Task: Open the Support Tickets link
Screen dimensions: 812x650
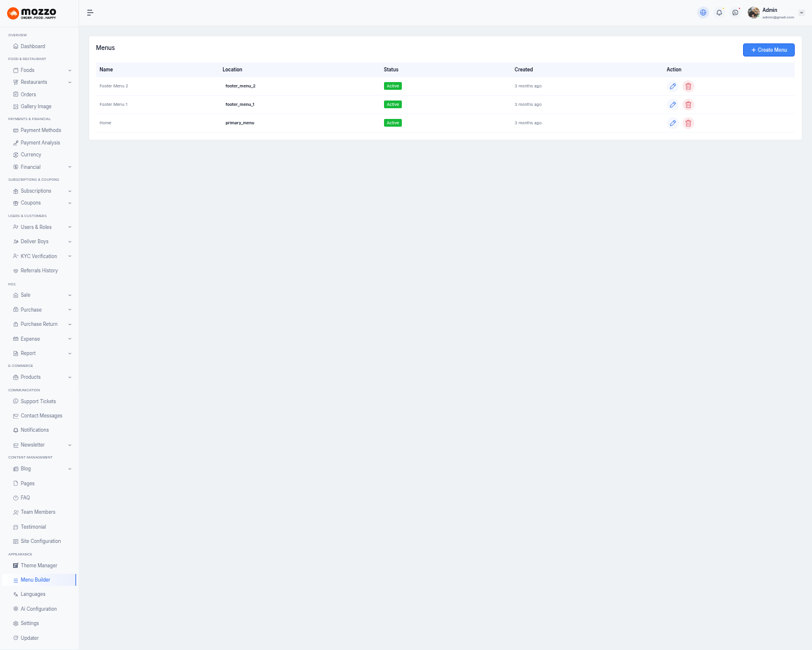Action: click(x=38, y=401)
